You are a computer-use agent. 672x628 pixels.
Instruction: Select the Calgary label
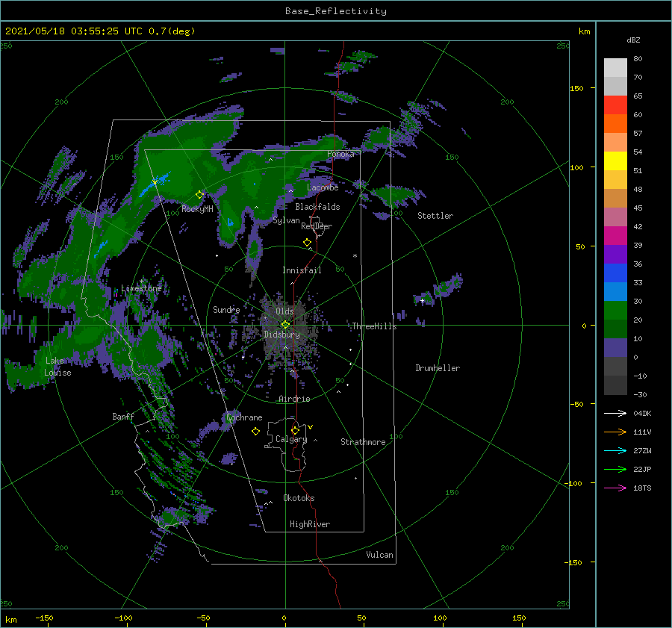pyautogui.click(x=291, y=439)
